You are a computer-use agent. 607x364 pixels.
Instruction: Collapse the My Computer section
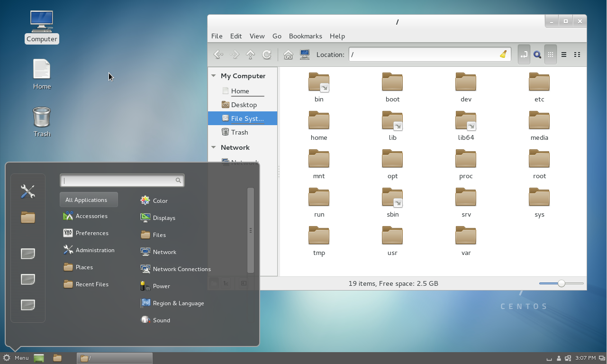coord(213,75)
